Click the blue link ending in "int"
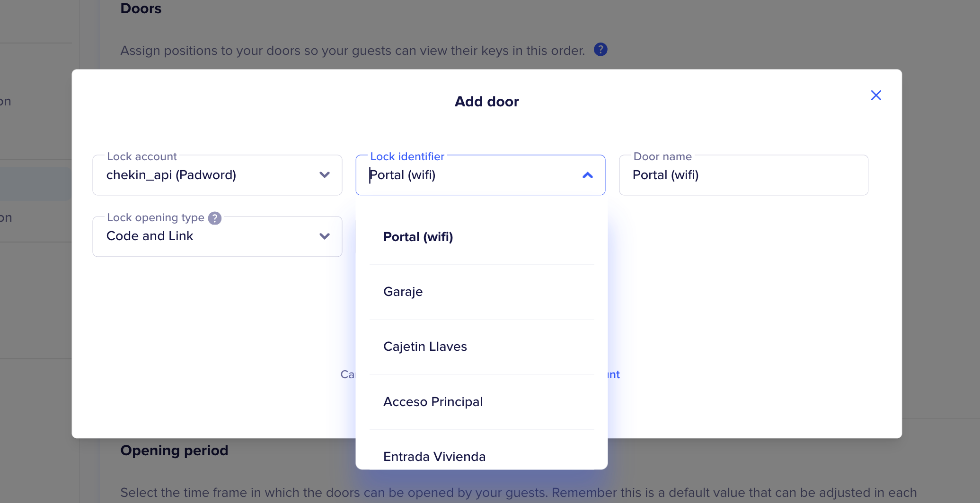 pyautogui.click(x=614, y=374)
